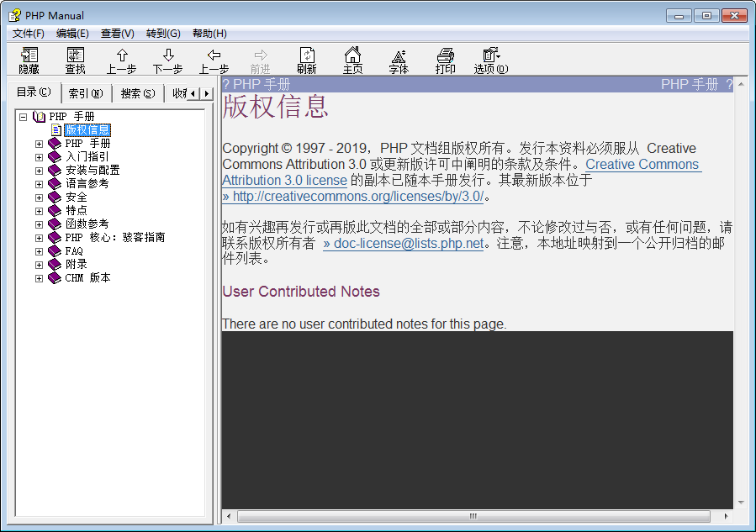Click the 隐藏 (hide pane) toolbar icon
This screenshot has height=532, width=756.
click(29, 55)
